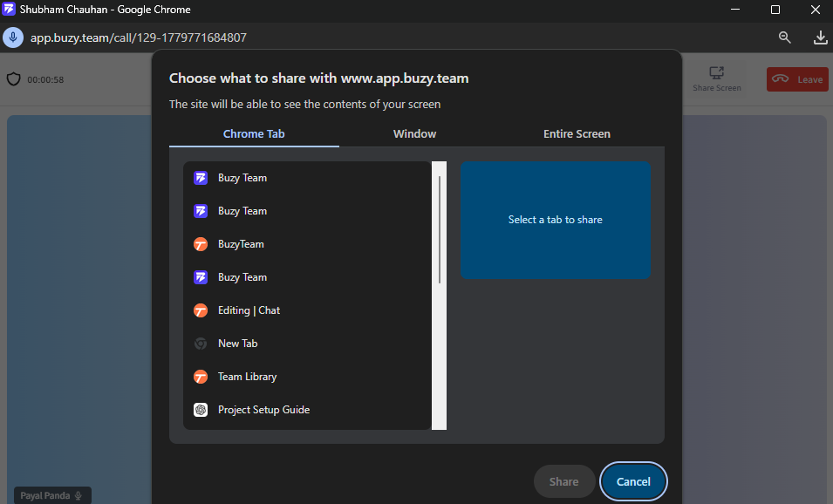The width and height of the screenshot is (833, 504).
Task: Click the Share Screen monitor icon
Action: [716, 72]
